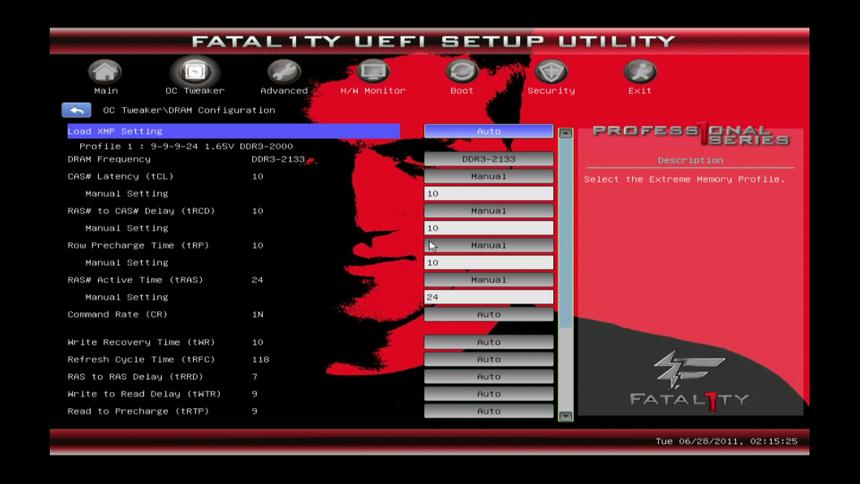
Task: Open the CAS# Latency Manual dropdown
Action: pos(488,176)
